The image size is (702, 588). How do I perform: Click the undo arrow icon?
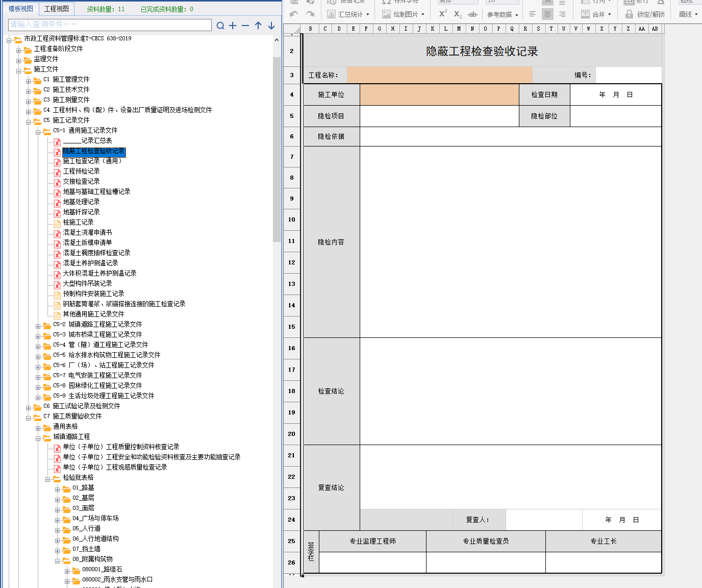coord(294,14)
